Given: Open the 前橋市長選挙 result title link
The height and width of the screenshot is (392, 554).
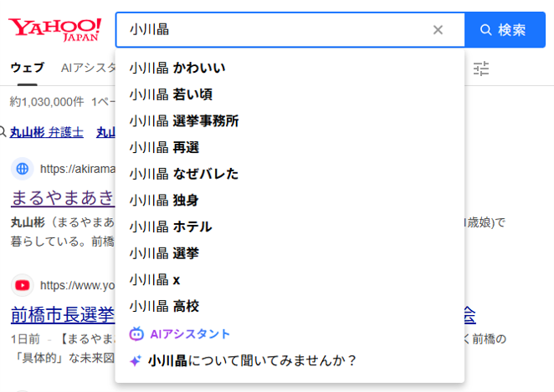Looking at the screenshot, I should click(x=63, y=315).
